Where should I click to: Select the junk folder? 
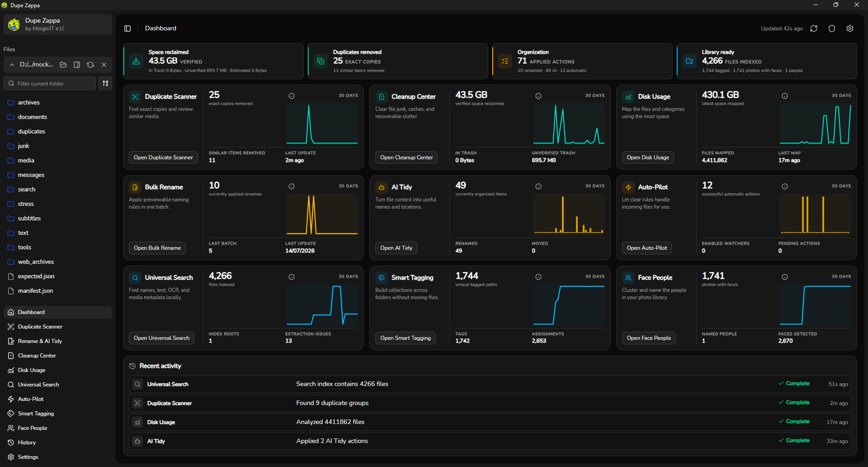click(58, 146)
